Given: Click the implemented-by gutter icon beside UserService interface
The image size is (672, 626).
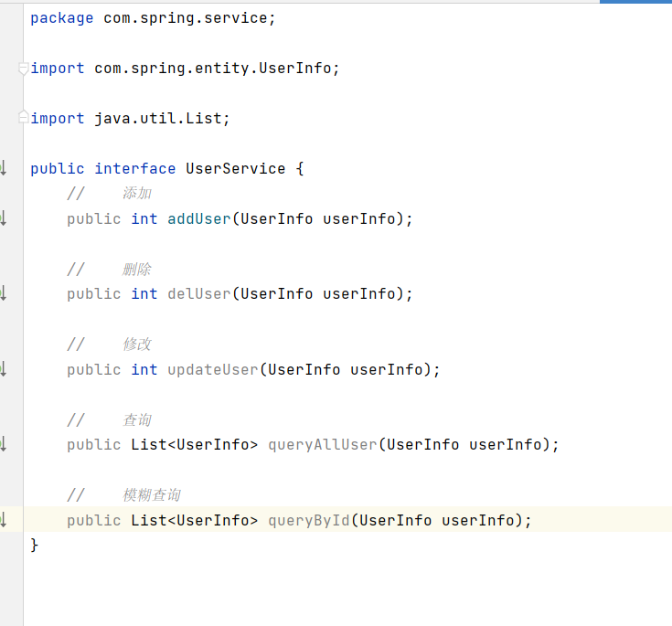Looking at the screenshot, I should tap(3, 168).
